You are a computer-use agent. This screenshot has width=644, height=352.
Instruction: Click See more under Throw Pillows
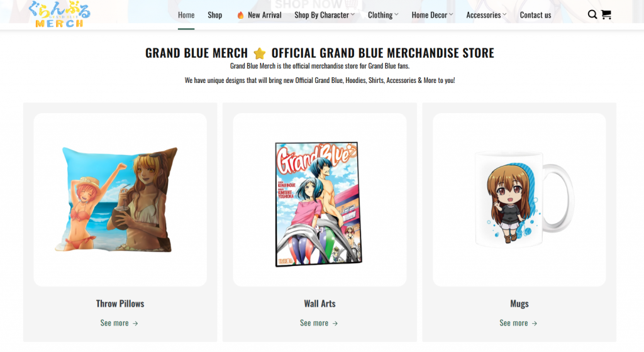[x=114, y=323]
